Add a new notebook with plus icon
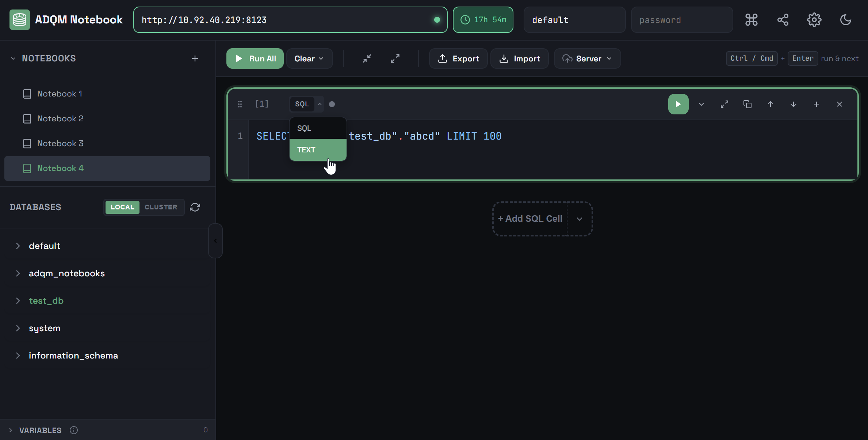Image resolution: width=868 pixels, height=440 pixels. [195, 58]
